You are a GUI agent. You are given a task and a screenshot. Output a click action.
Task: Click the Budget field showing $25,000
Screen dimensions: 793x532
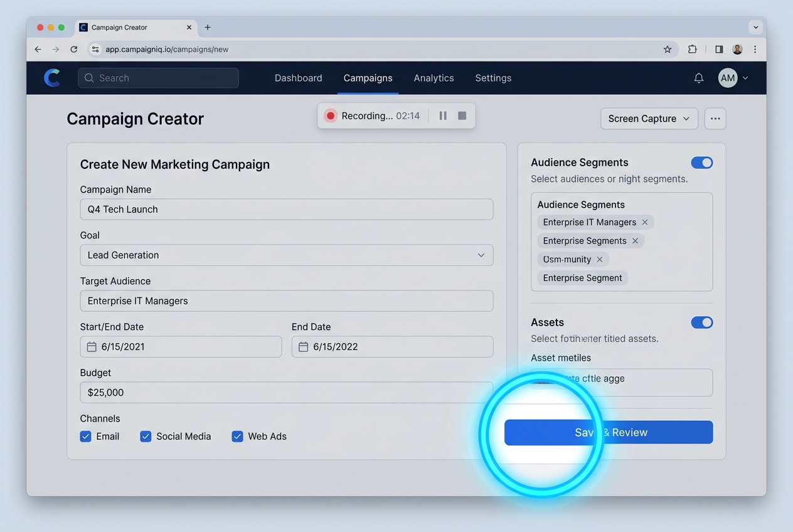click(287, 393)
